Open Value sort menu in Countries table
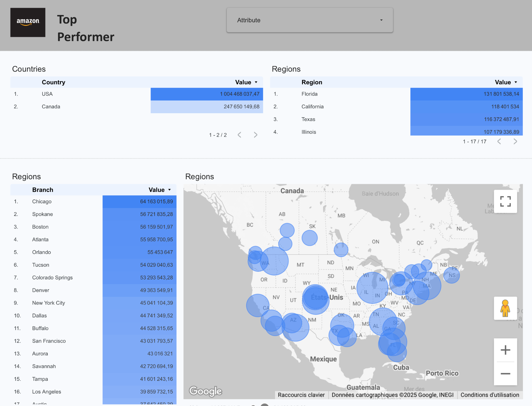Viewport: 532px width, 406px height. click(x=256, y=82)
